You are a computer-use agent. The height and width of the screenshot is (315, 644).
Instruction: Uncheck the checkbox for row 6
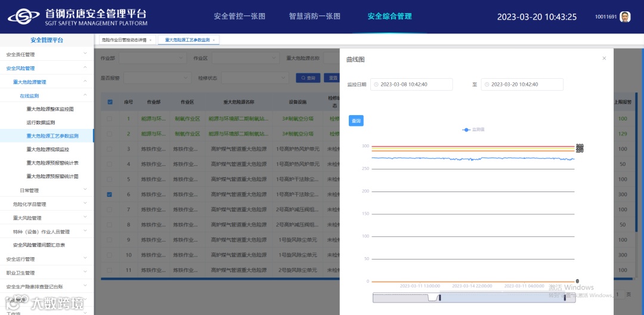pos(110,194)
